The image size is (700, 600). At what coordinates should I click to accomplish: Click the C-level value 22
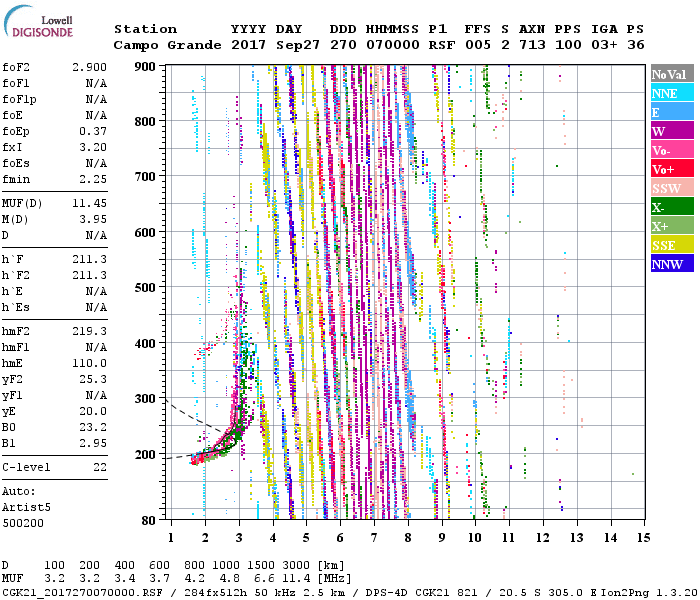coord(100,467)
